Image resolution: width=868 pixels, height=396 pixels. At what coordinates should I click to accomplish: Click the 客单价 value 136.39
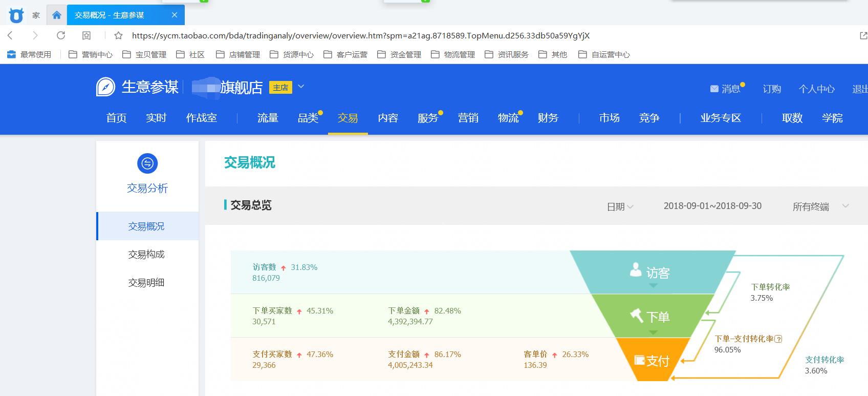tap(535, 365)
